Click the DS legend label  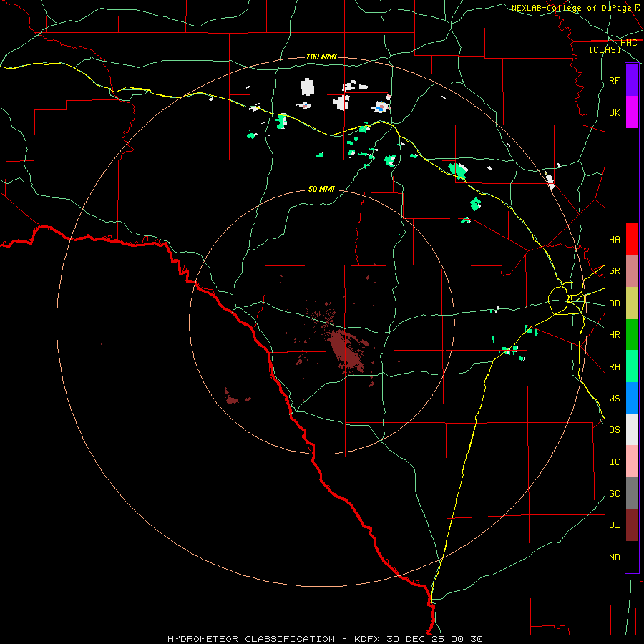pos(614,430)
